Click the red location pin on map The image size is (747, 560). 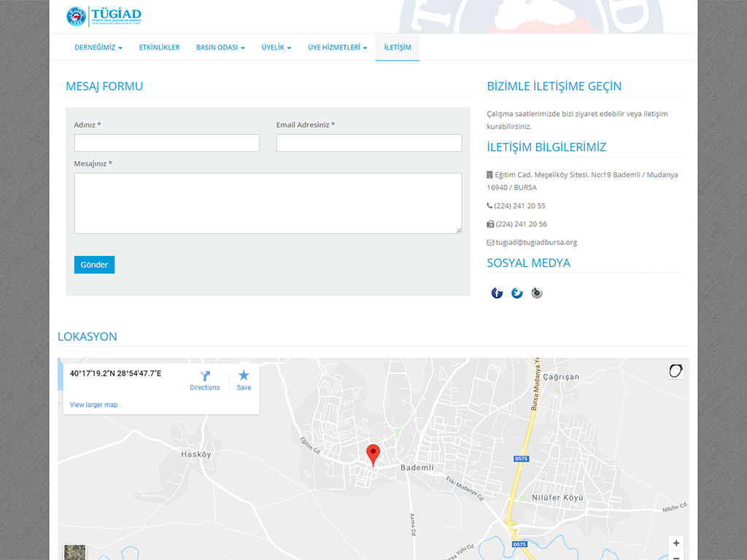point(373,455)
